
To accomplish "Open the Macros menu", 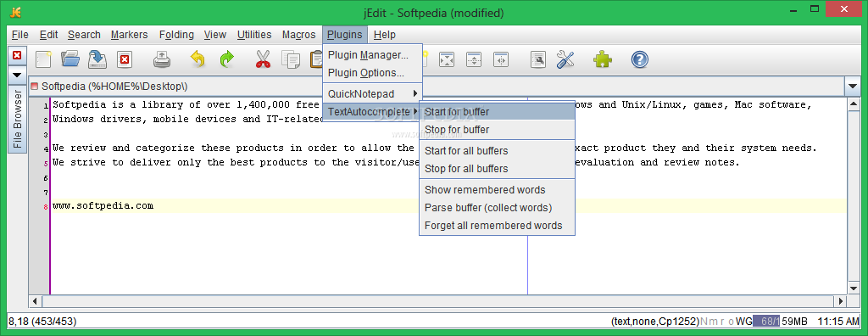I will [x=299, y=35].
